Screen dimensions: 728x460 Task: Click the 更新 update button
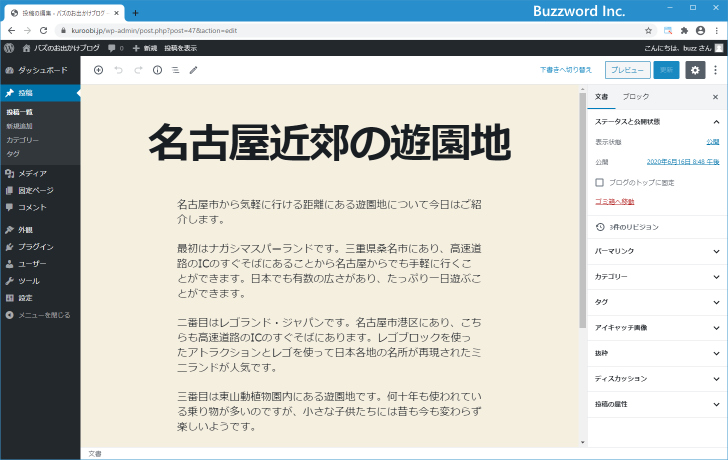[x=666, y=70]
